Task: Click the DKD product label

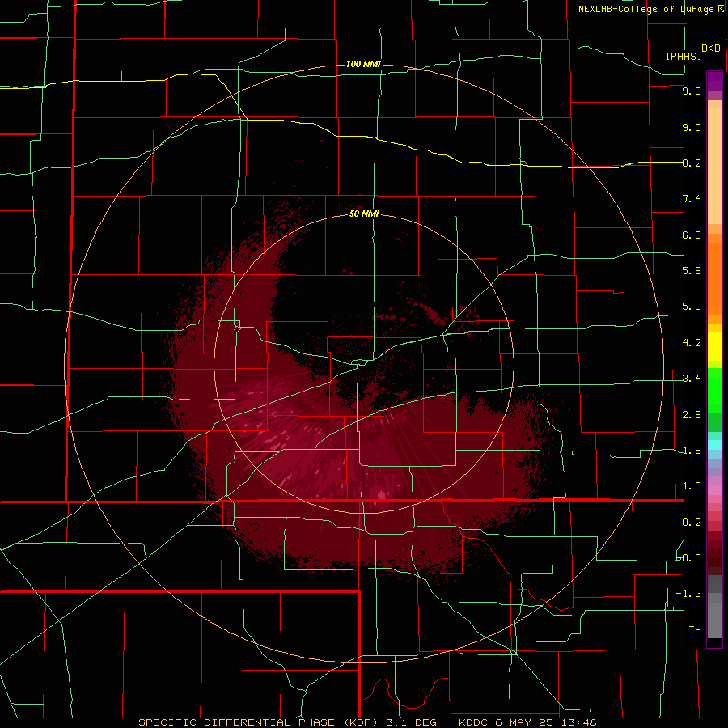Action: (711, 49)
